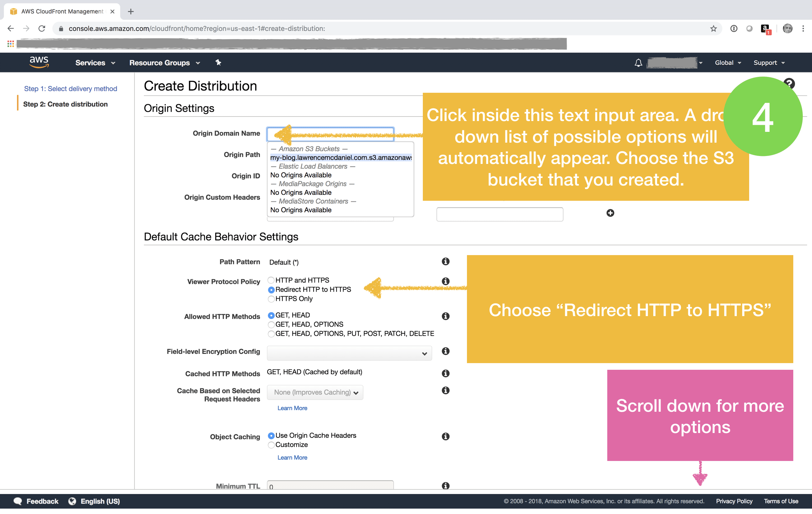Click No Origins Available under MediaStore Containers

coord(301,210)
